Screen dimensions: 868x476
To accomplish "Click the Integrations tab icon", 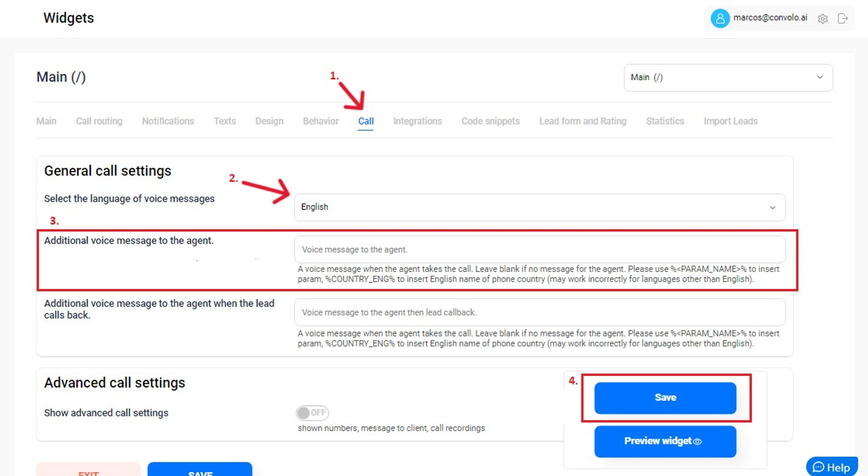I will pyautogui.click(x=418, y=121).
